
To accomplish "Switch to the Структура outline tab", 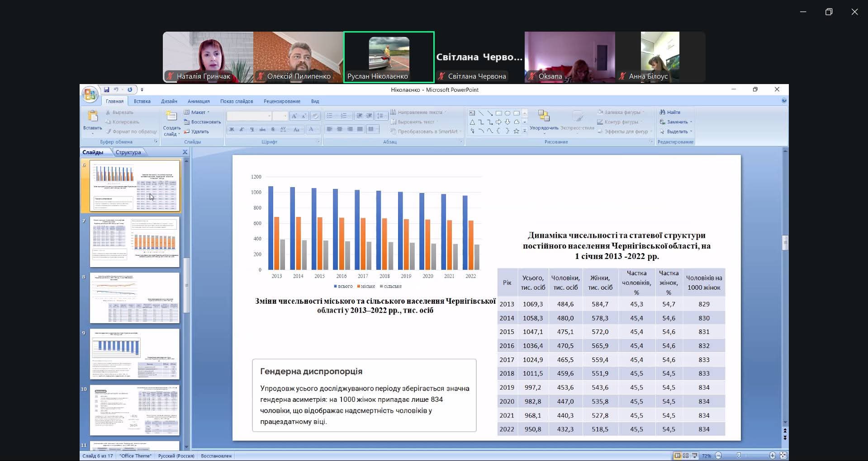I will [x=128, y=152].
